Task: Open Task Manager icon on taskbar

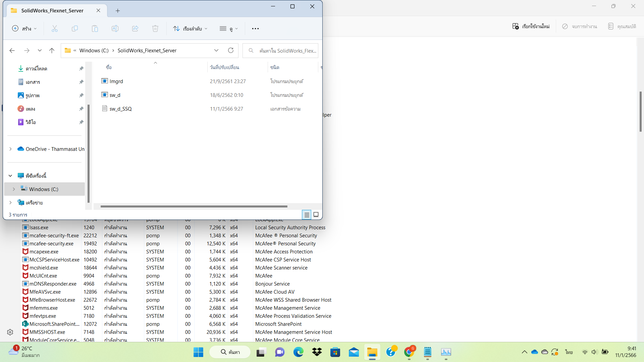Action: click(446, 352)
